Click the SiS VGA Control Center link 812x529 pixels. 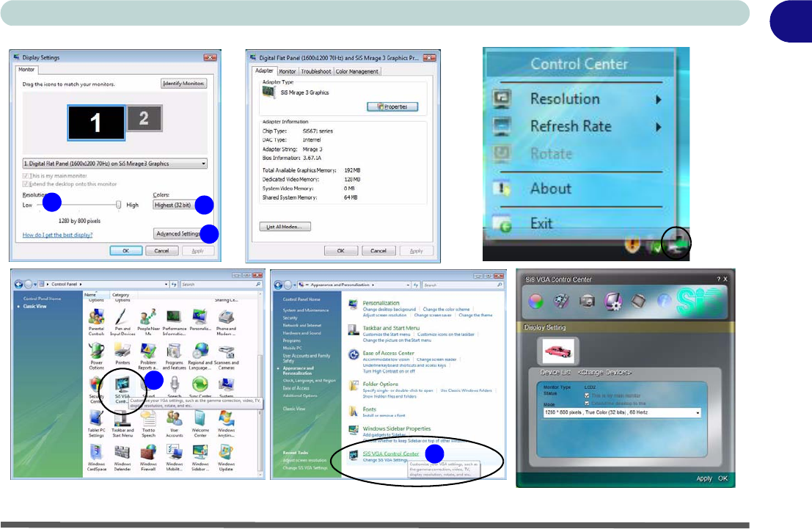(390, 453)
